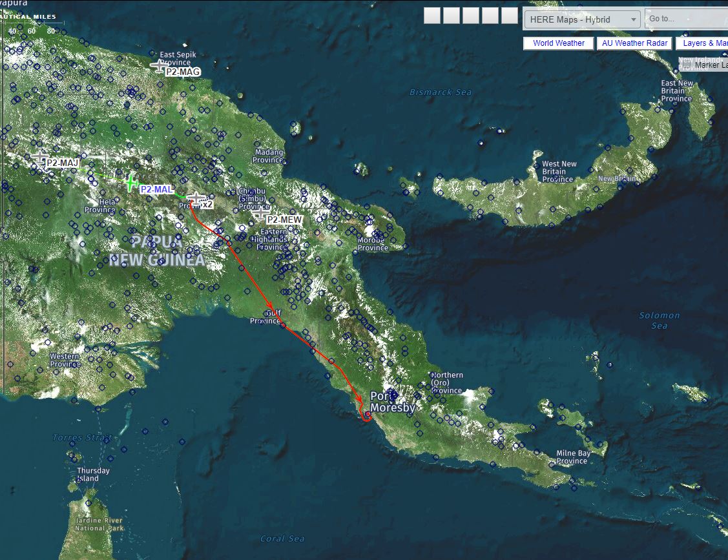Image resolution: width=728 pixels, height=560 pixels.
Task: Click the P2-MEW callsign label
Action: click(284, 220)
